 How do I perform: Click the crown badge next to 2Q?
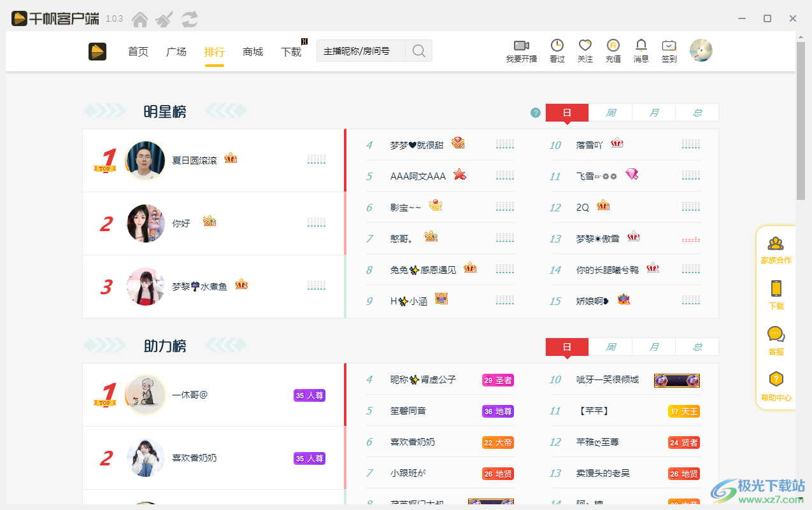603,205
